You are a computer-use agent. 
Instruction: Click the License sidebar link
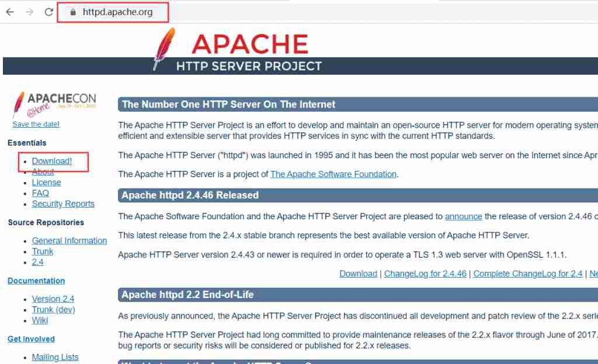(x=46, y=182)
